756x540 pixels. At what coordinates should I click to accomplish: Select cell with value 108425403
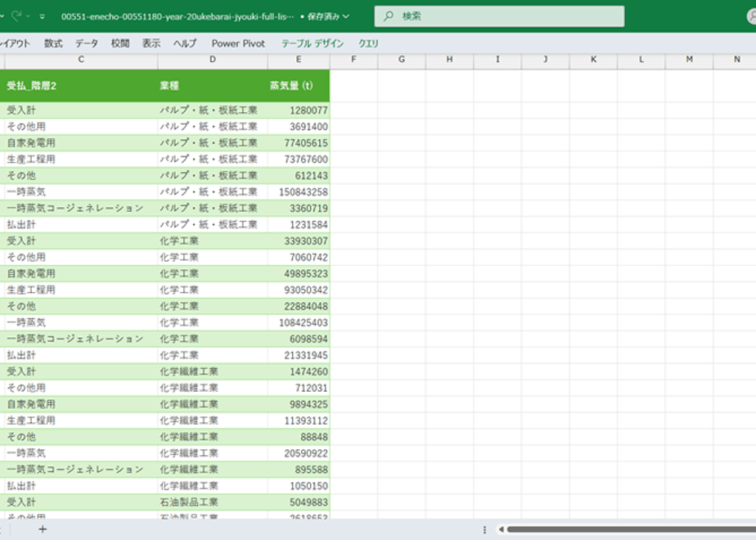coord(299,322)
